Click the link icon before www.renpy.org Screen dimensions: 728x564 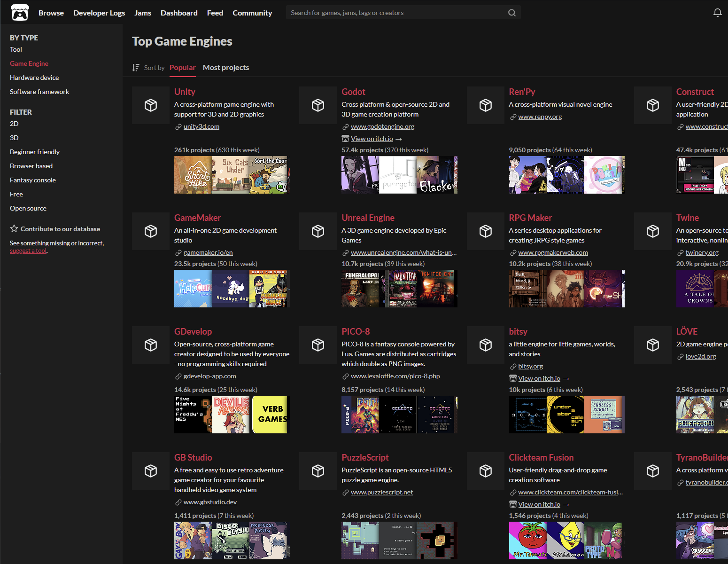(513, 117)
